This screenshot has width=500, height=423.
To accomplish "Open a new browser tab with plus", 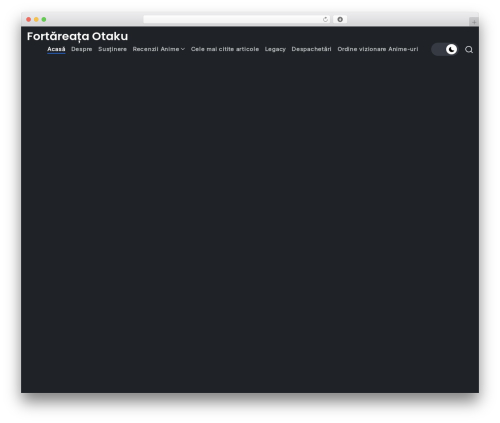I will [474, 22].
